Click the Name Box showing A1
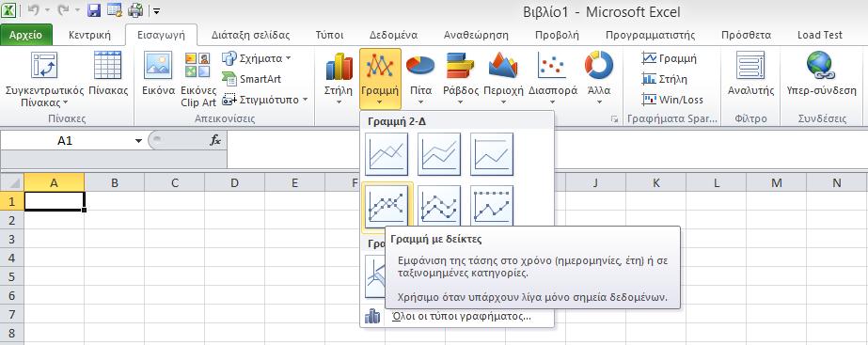868x345 pixels. (x=65, y=141)
